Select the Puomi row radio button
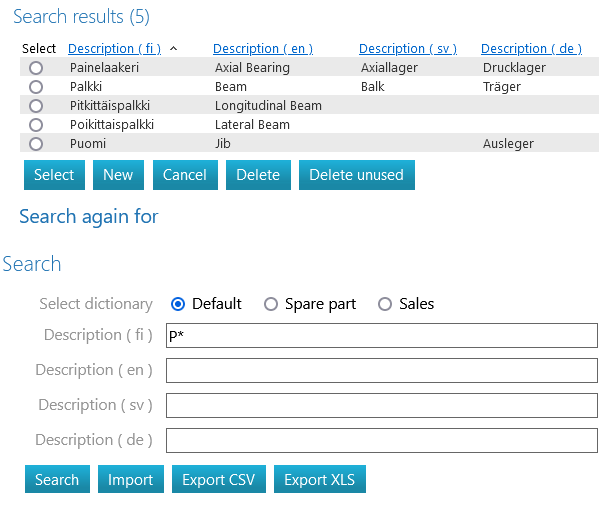Viewport: 612px width, 505px height. click(37, 144)
